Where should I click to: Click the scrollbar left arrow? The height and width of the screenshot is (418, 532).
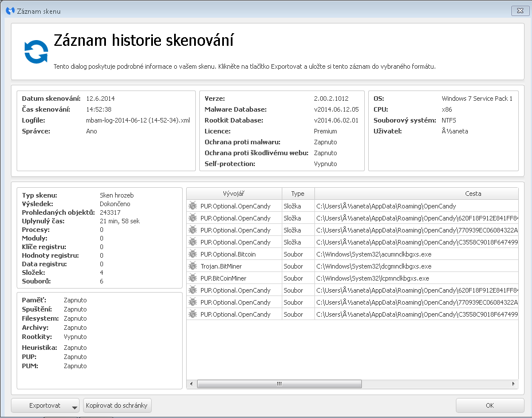click(191, 384)
